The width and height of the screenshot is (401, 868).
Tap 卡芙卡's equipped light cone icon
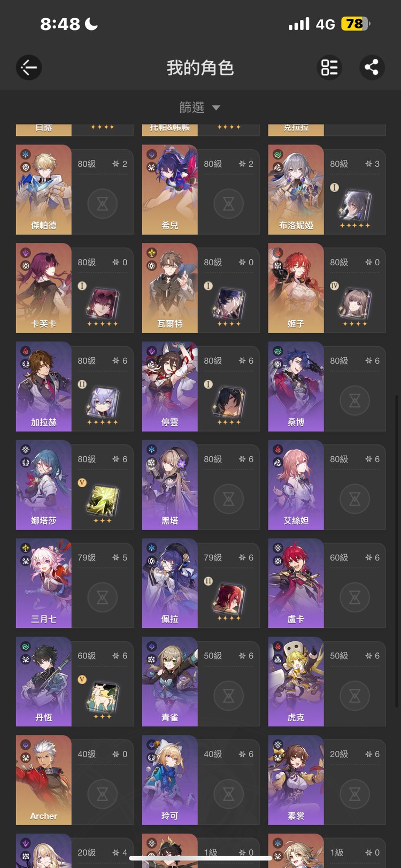tap(103, 304)
